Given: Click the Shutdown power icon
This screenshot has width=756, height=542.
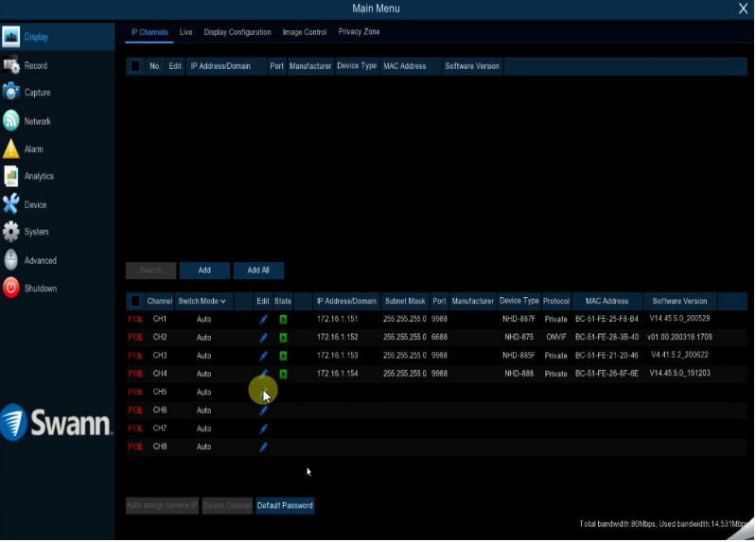Looking at the screenshot, I should click(11, 288).
